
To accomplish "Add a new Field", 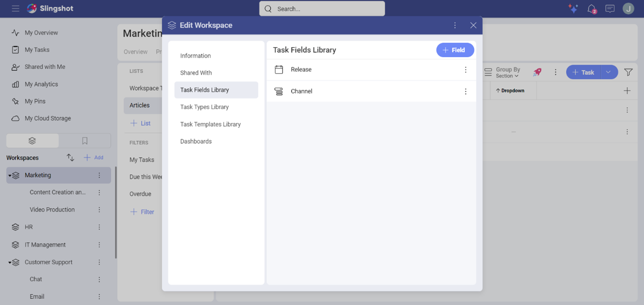I will pos(455,50).
